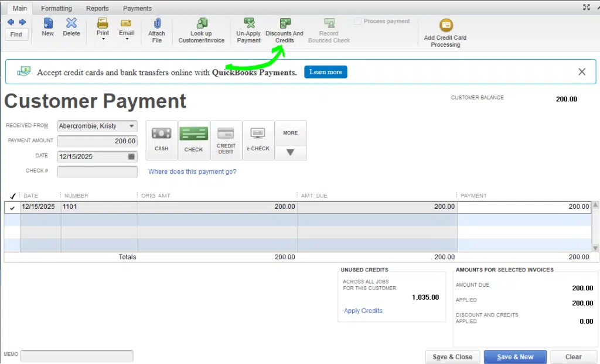Open Discounts And Credits
The image size is (600, 364).
point(284,30)
